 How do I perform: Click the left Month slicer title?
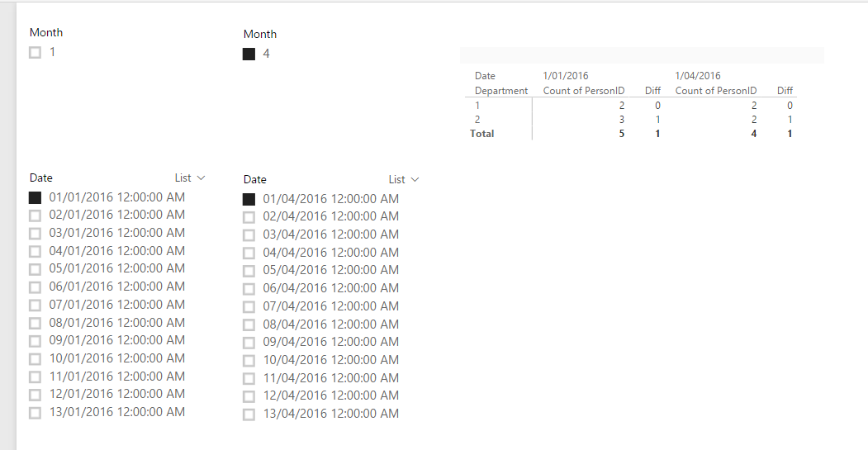[x=46, y=33]
